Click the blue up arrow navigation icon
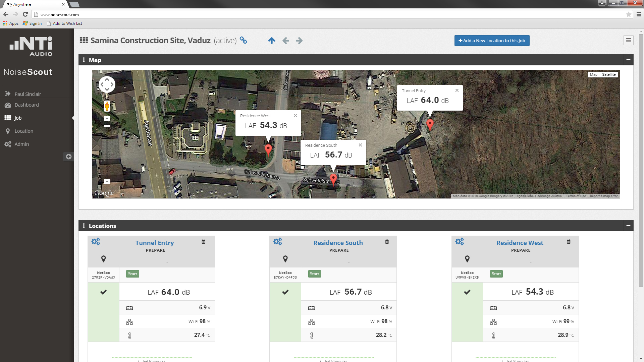644x362 pixels. click(272, 41)
